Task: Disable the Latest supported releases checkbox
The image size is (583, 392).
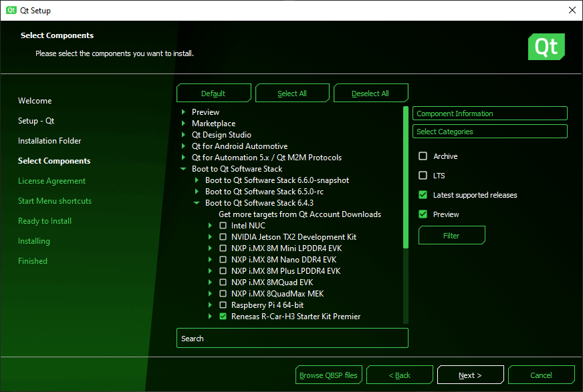Action: coord(423,195)
